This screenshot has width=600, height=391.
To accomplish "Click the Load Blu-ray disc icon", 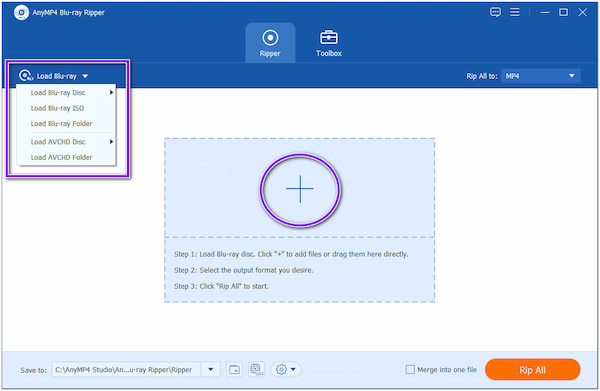I will (x=26, y=76).
